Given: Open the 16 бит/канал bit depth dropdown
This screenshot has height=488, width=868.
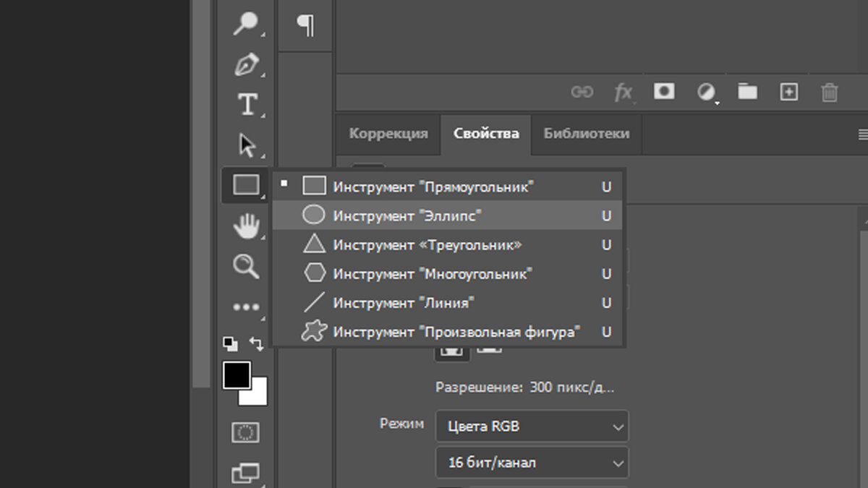Looking at the screenshot, I should click(532, 463).
